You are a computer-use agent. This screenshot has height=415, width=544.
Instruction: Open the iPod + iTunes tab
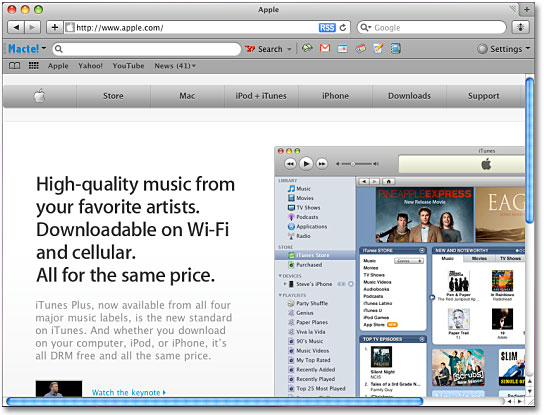click(261, 96)
